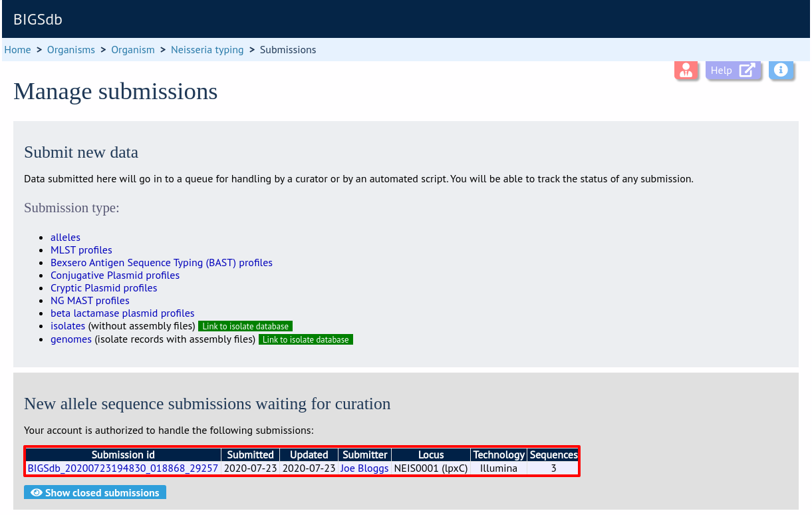Select the isolates submission link
812x515 pixels.
pos(68,326)
